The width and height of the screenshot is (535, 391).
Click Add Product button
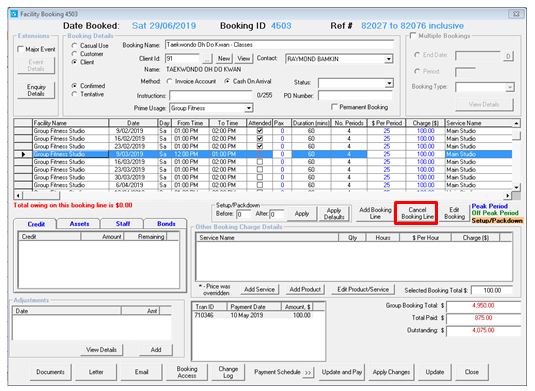click(305, 290)
